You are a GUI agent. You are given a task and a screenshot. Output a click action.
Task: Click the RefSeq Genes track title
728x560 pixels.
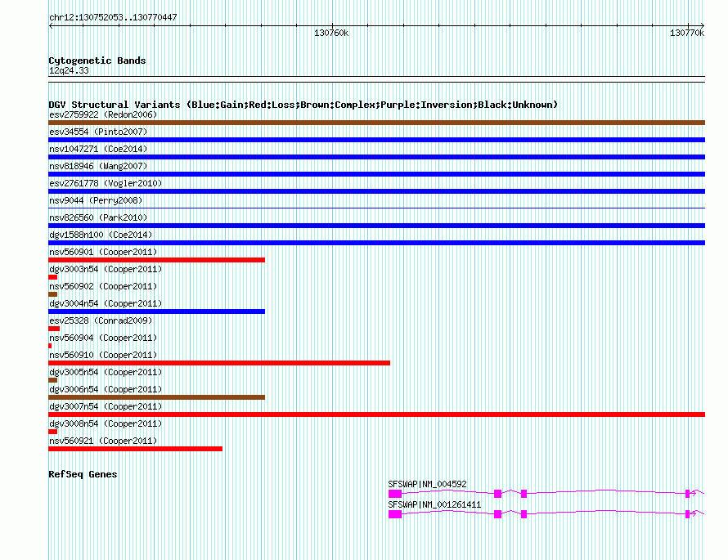83,474
